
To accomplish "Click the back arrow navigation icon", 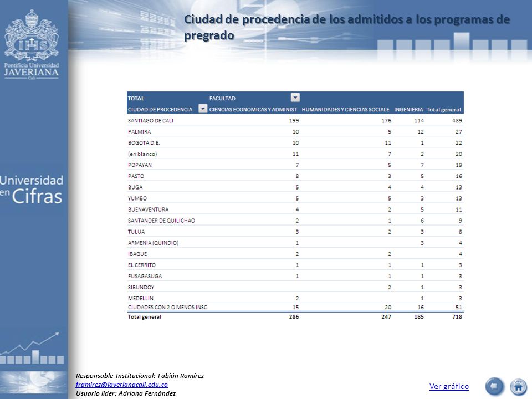I will [494, 386].
